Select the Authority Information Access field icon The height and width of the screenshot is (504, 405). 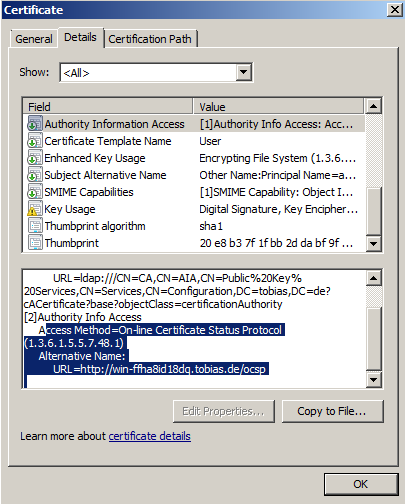coord(35,124)
